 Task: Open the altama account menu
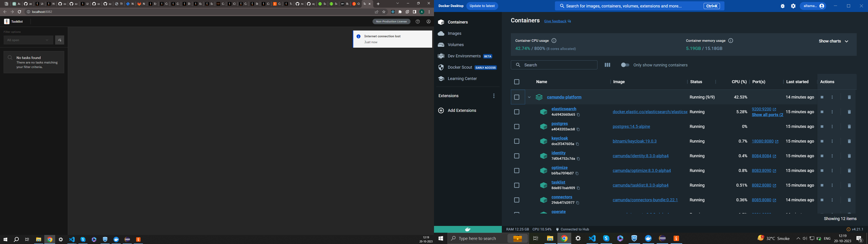[x=813, y=6]
